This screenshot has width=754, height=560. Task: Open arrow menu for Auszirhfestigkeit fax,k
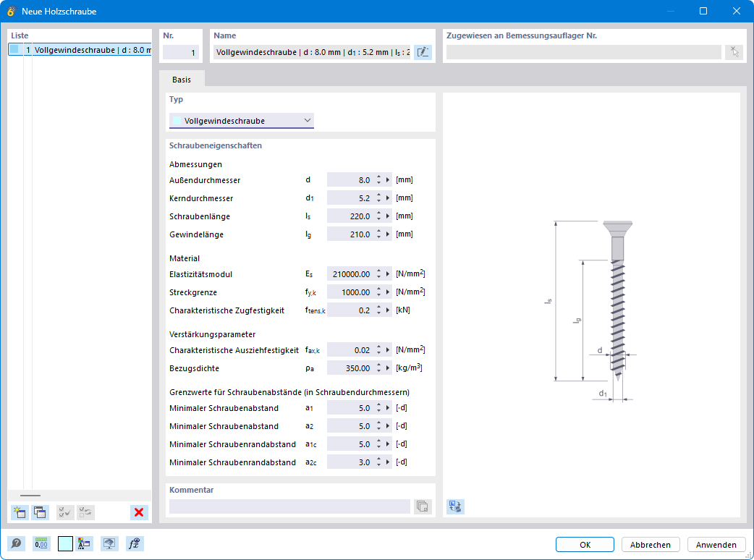[x=388, y=350]
